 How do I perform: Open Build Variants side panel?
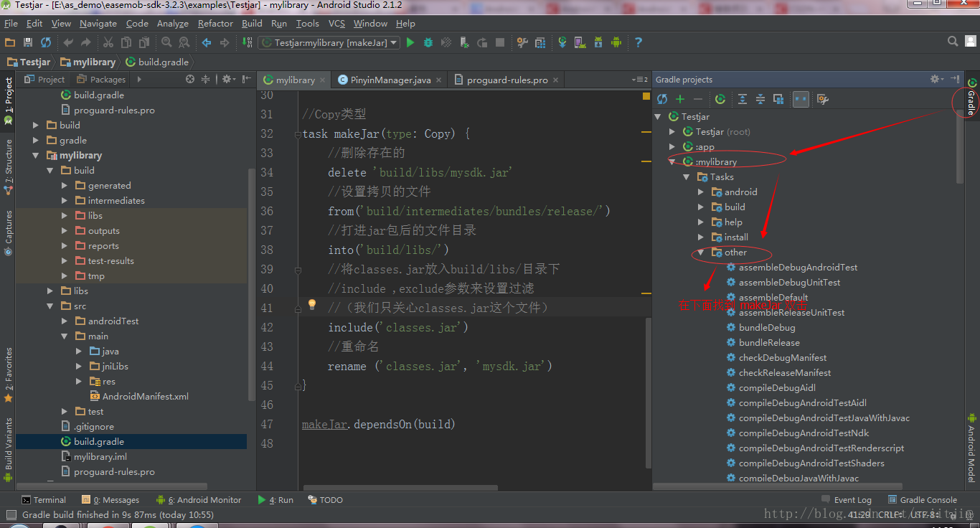tap(9, 449)
